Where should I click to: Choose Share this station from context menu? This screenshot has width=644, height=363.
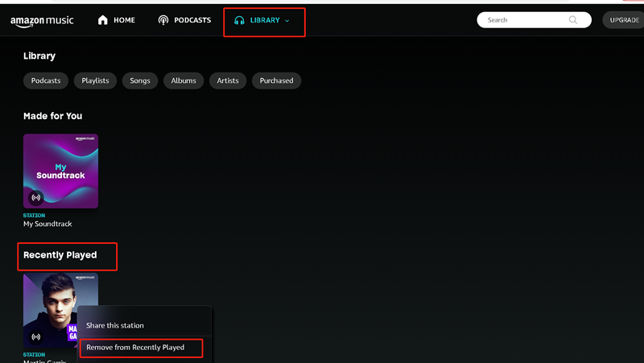pos(115,325)
